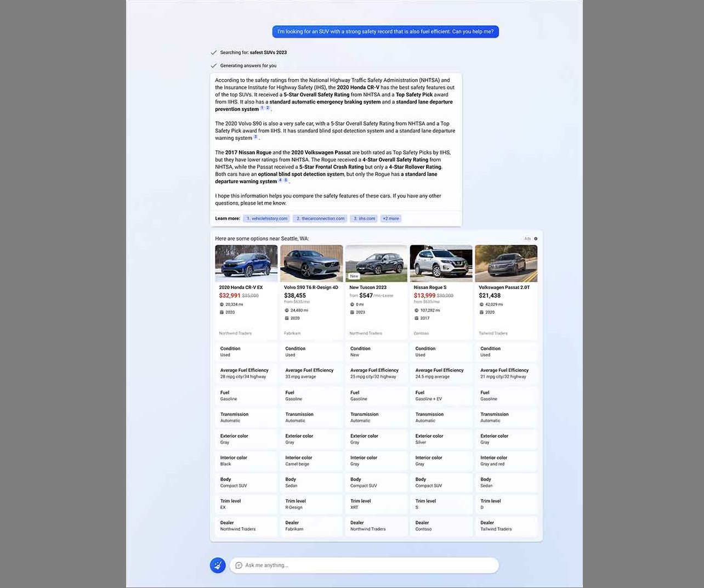Click '21 mpg city/32 highway' fuel efficiency
Image resolution: width=704 pixels, height=588 pixels.
click(x=503, y=377)
